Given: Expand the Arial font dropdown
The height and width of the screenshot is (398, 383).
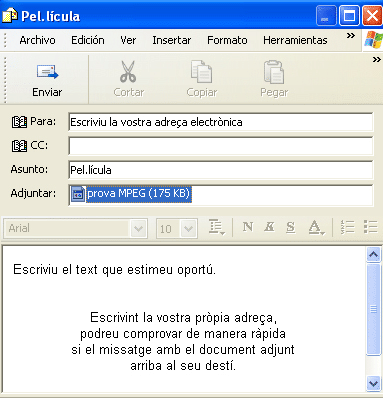Looking at the screenshot, I should point(138,229).
